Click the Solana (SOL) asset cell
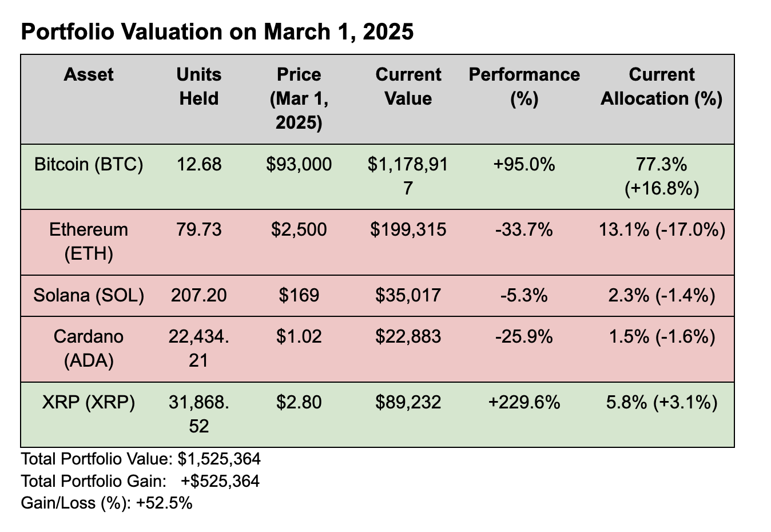This screenshot has height=532, width=771. [89, 295]
